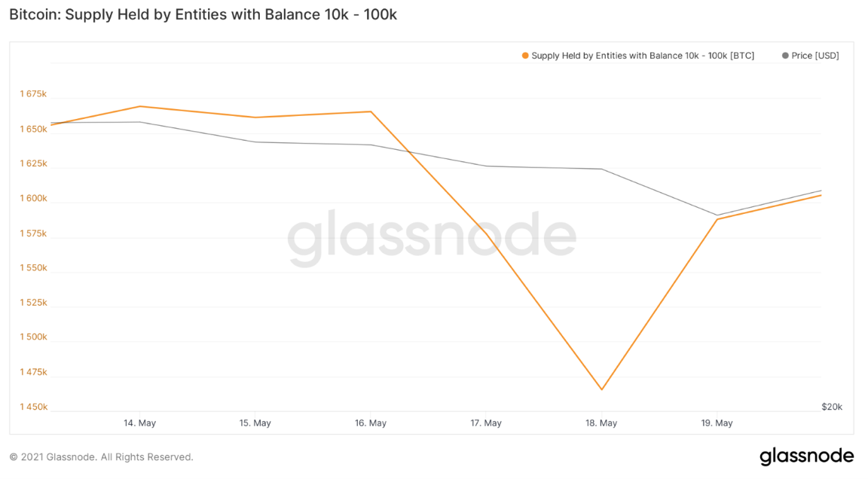Click the glassnode watermark in the chart center
Image resolution: width=868 pixels, height=479 pixels.
pyautogui.click(x=431, y=238)
